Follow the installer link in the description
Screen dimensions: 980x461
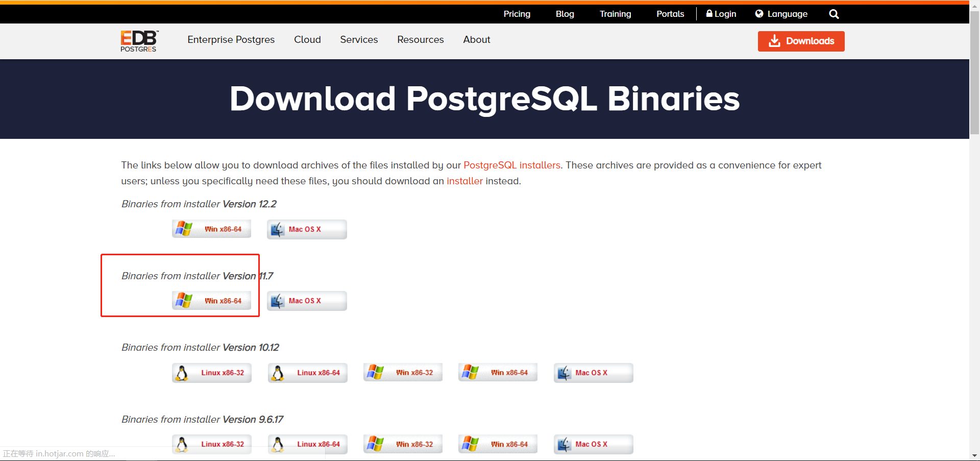pyautogui.click(x=464, y=181)
